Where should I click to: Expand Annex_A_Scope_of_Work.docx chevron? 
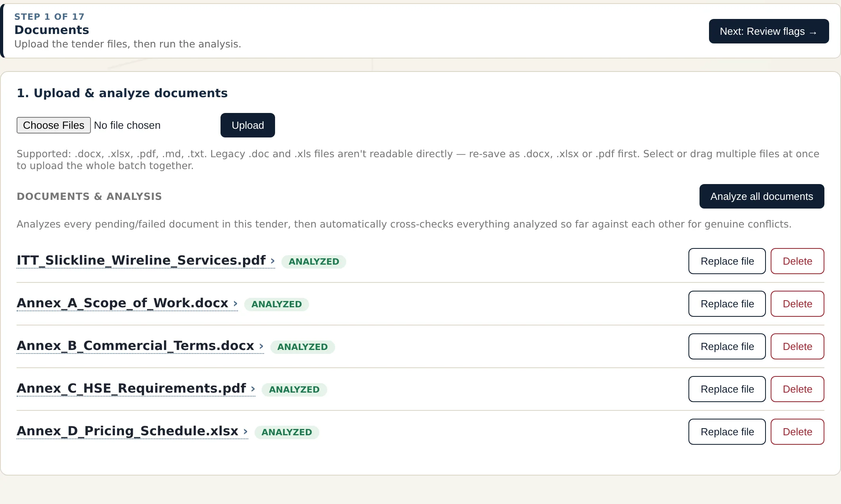(x=236, y=303)
